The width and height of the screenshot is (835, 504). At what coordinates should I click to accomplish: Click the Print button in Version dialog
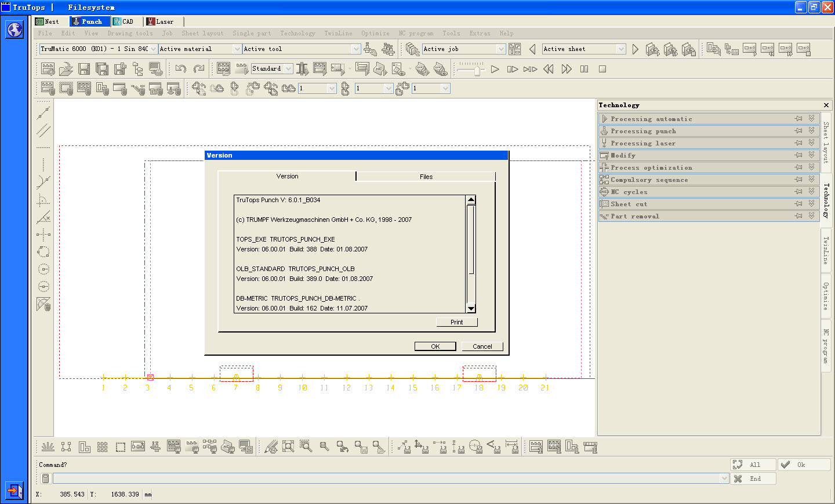click(457, 322)
